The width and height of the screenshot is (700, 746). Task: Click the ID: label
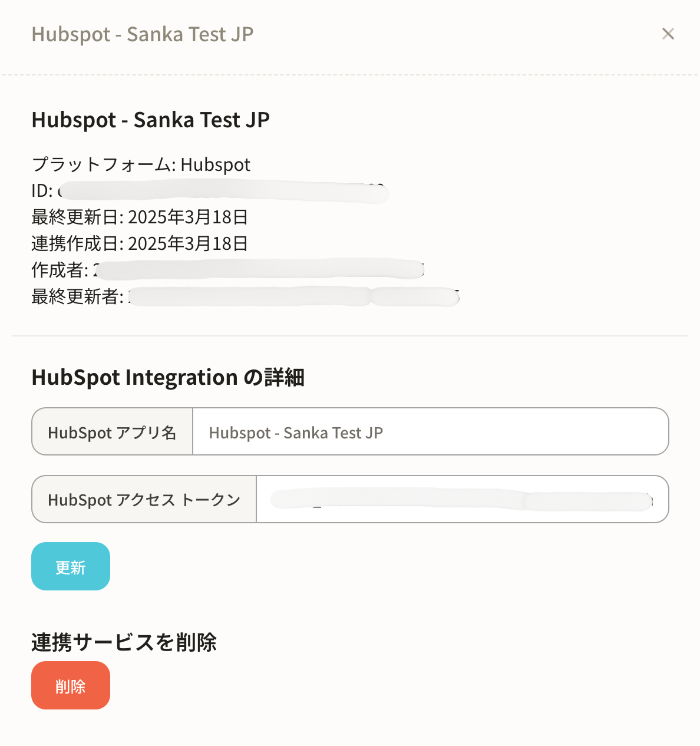[x=41, y=191]
